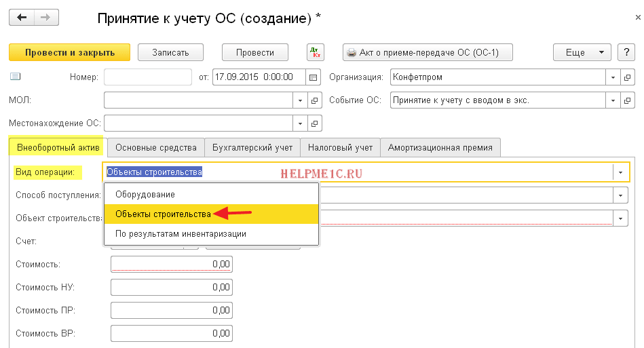Click the Объект строительства field
This screenshot has height=348, width=644.
pyautogui.click(x=467, y=218)
